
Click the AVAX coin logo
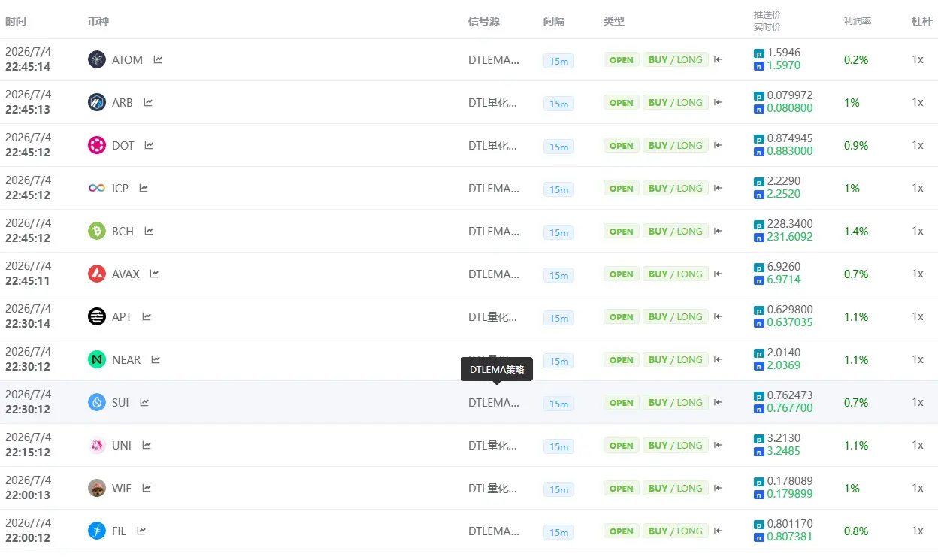[97, 274]
